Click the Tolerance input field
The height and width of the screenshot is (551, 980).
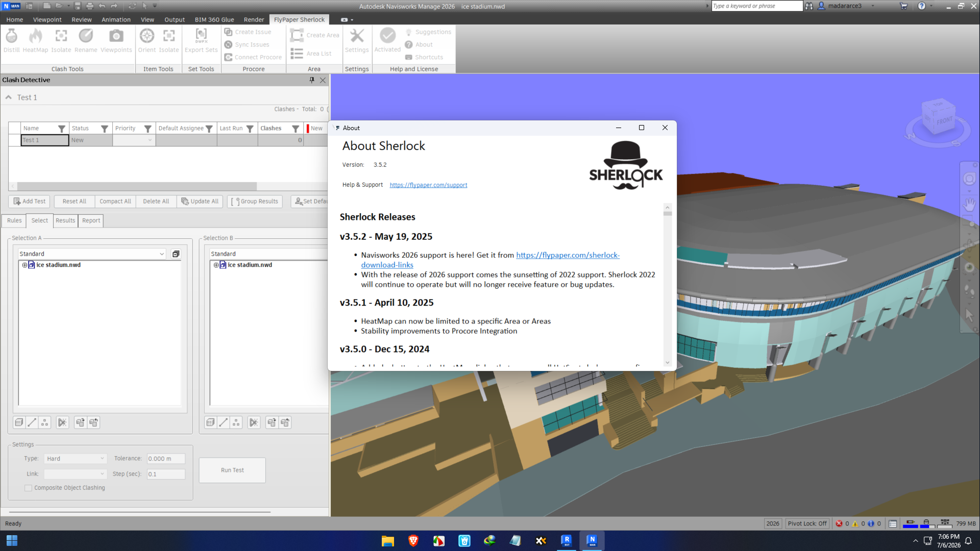[166, 459]
